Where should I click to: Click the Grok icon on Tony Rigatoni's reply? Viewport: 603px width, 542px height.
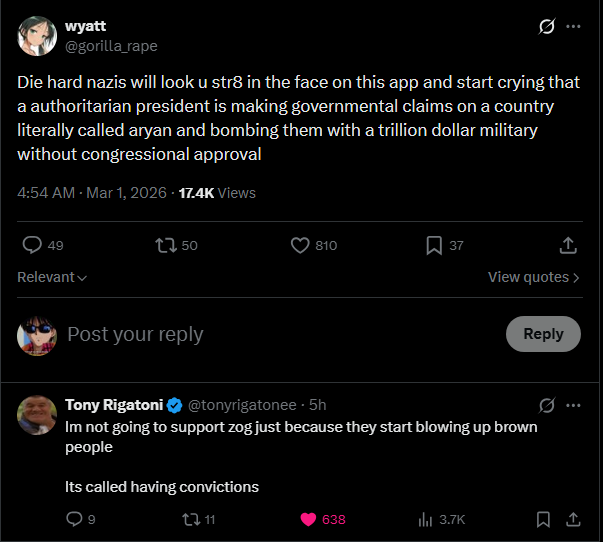coord(546,405)
